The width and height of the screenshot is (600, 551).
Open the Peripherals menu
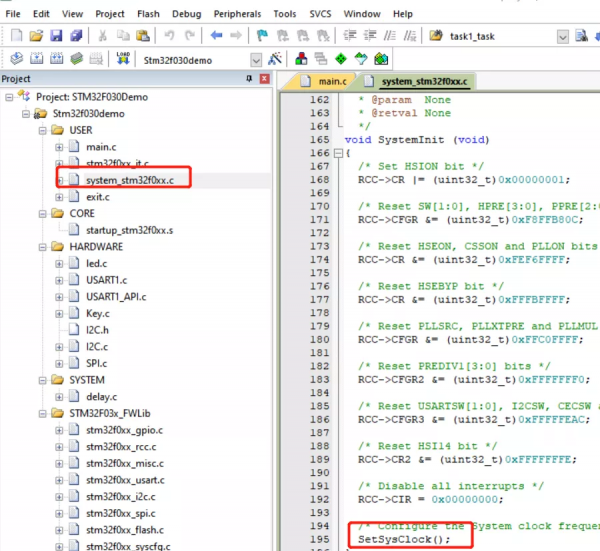239,14
